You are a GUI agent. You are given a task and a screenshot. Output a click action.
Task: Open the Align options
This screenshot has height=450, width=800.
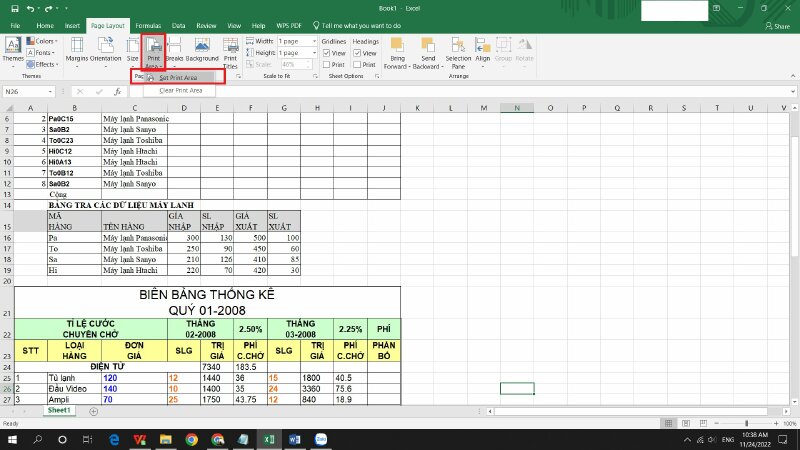483,51
